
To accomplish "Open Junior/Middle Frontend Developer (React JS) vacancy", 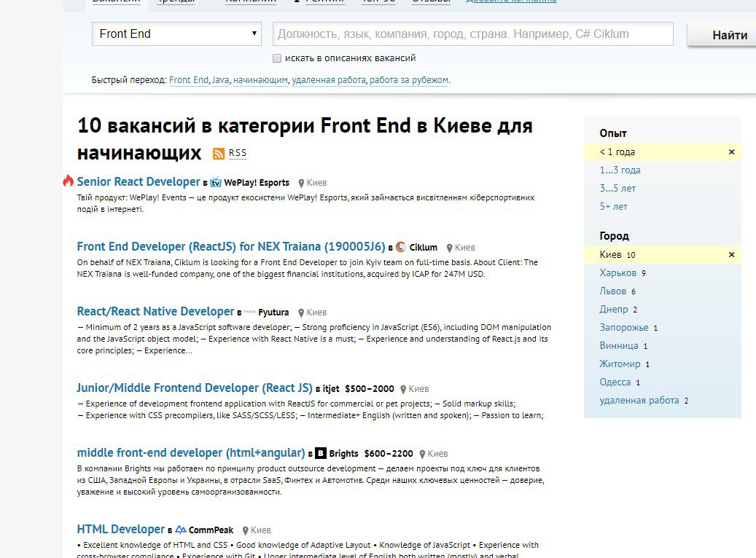I will [x=195, y=388].
